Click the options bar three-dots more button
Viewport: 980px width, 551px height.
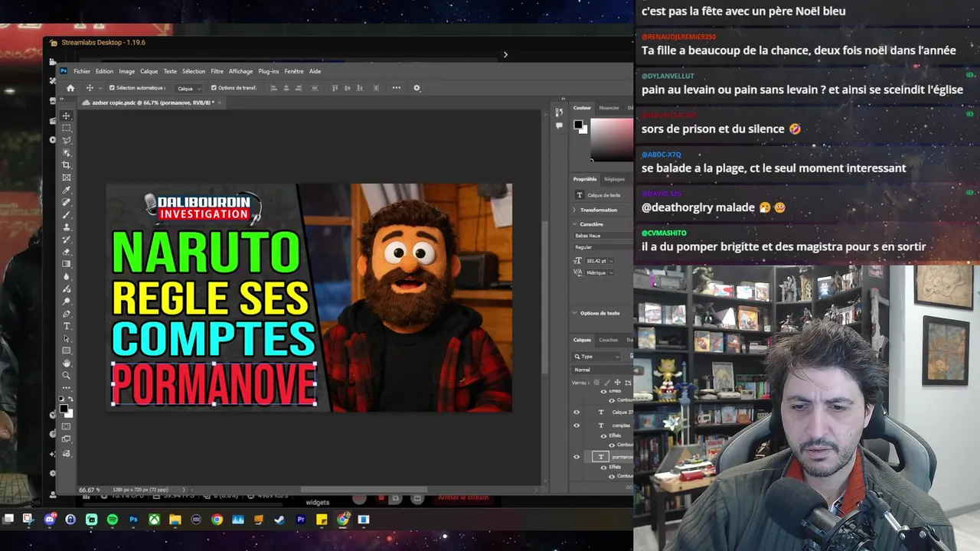pyautogui.click(x=397, y=88)
